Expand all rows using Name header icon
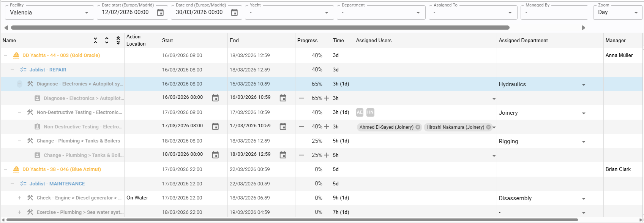Image resolution: width=644 pixels, height=223 pixels. point(107,40)
